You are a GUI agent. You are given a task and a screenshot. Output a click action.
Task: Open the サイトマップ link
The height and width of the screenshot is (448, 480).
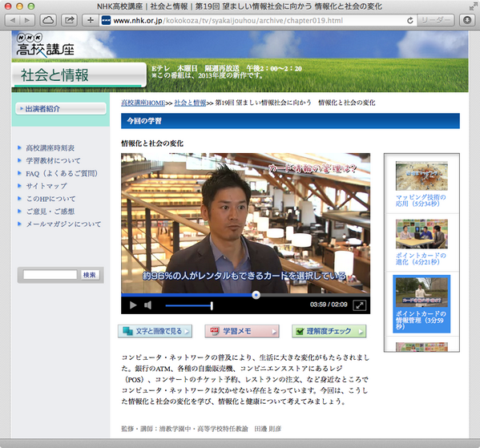(x=46, y=186)
